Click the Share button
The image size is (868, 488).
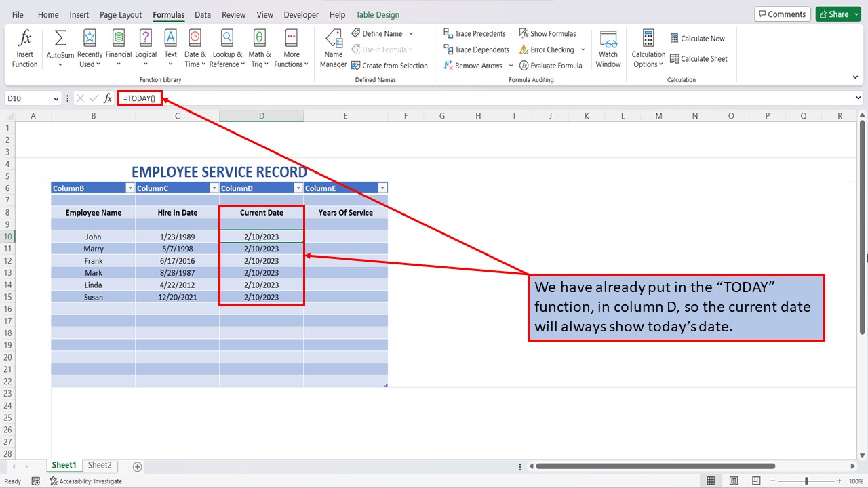click(x=838, y=13)
